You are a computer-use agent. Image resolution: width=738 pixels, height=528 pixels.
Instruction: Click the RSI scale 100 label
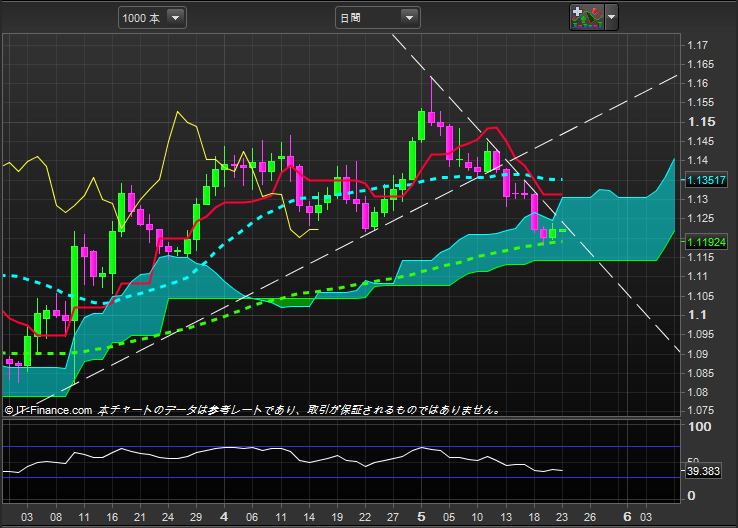[699, 427]
